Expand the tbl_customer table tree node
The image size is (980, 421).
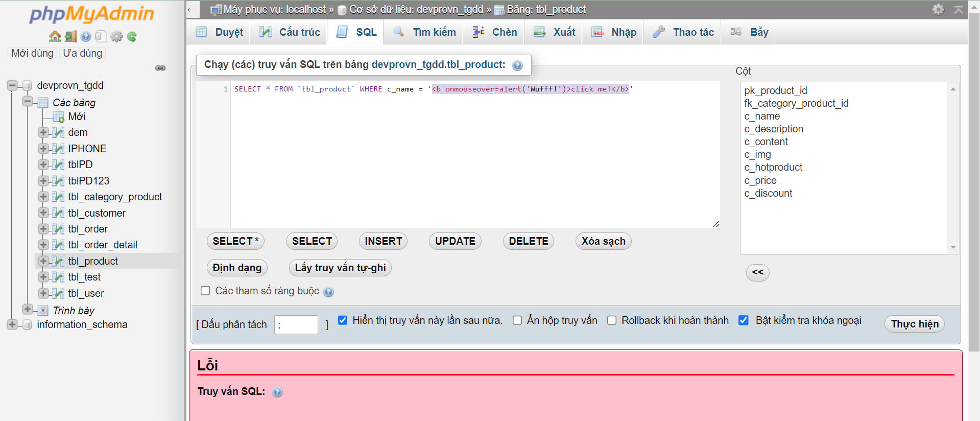coord(43,213)
